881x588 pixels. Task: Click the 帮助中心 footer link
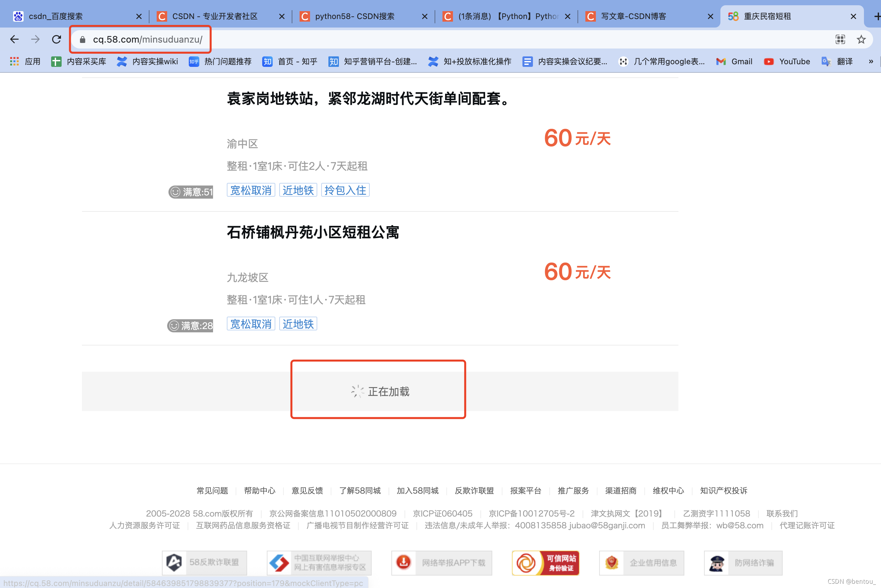pyautogui.click(x=260, y=491)
